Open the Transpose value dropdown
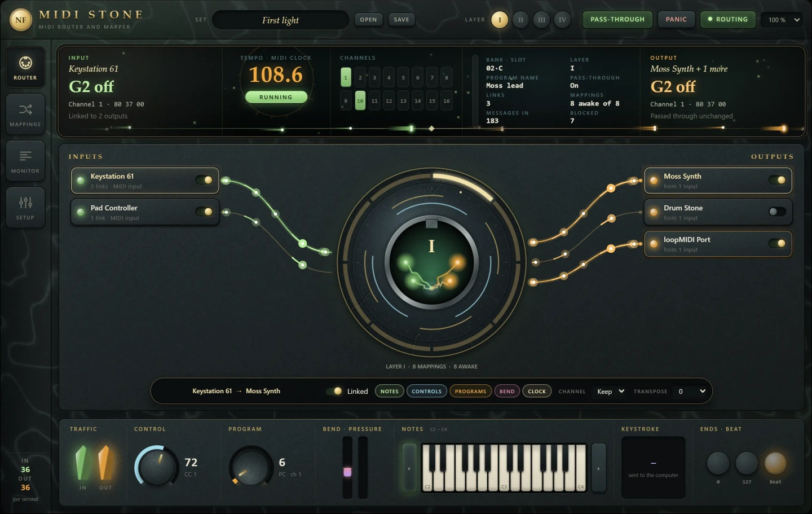The height and width of the screenshot is (514, 812). [691, 391]
